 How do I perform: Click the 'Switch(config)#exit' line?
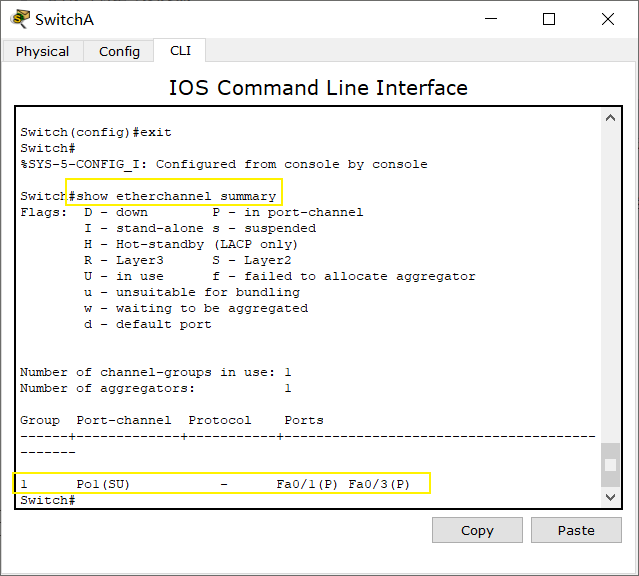tap(96, 132)
